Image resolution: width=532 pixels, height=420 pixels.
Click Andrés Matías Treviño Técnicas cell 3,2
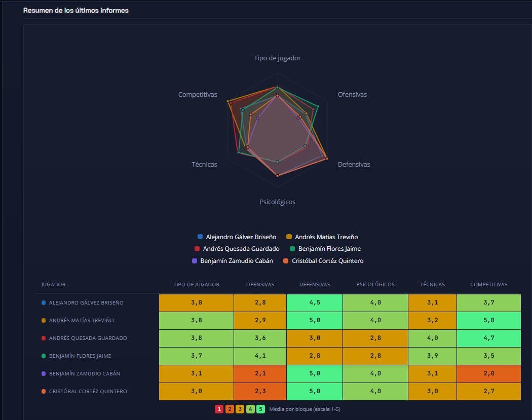point(432,320)
